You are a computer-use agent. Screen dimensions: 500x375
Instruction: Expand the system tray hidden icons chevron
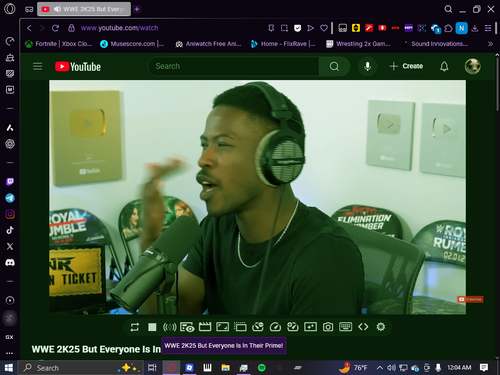tap(379, 368)
